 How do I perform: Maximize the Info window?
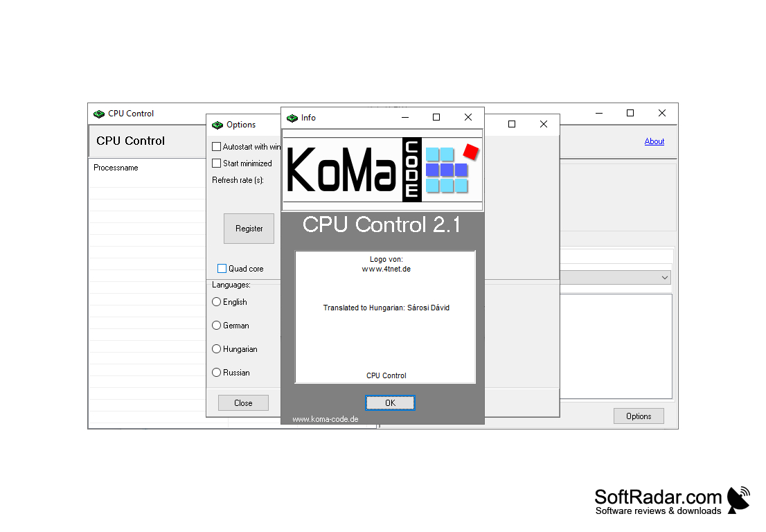436,117
